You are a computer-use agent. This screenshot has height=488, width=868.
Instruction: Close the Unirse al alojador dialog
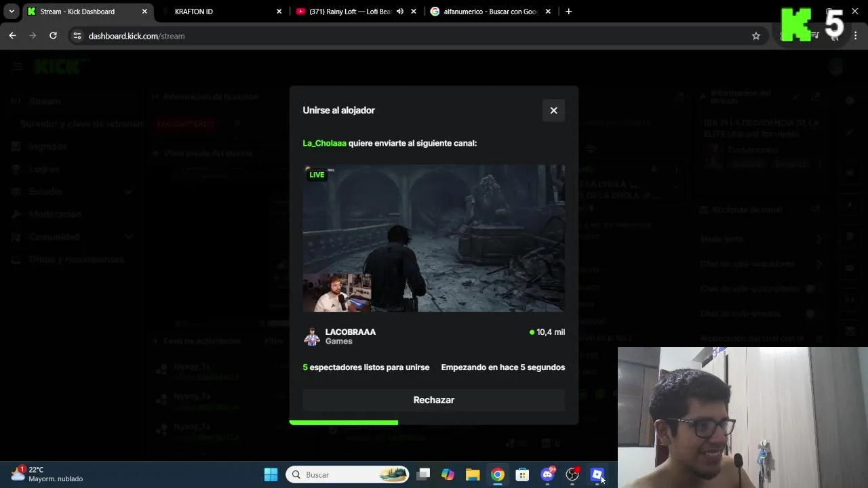[553, 110]
